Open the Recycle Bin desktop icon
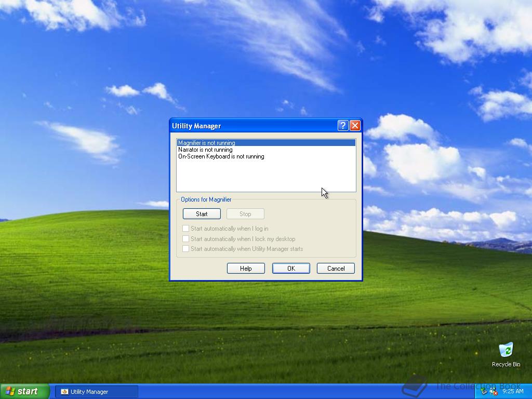The height and width of the screenshot is (399, 532). (506, 354)
